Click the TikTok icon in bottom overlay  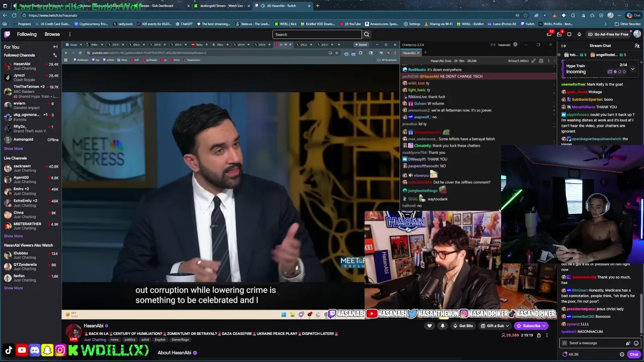click(9, 350)
